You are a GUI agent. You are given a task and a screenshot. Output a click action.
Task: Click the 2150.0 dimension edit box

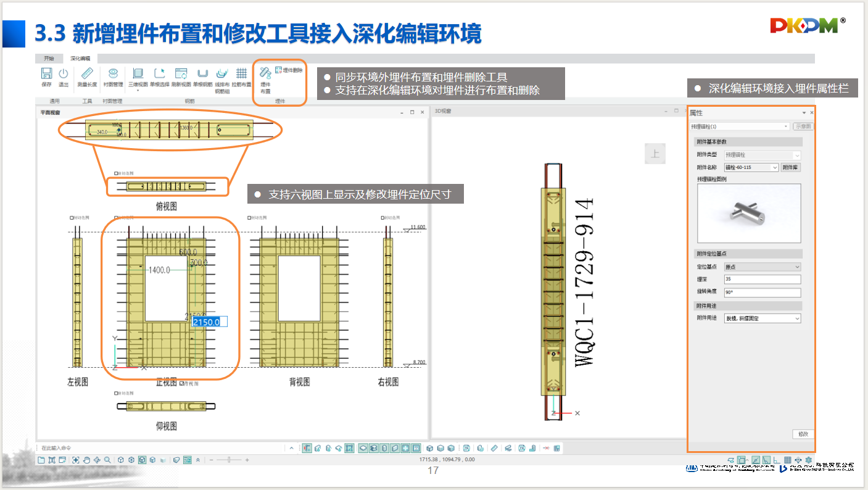click(210, 322)
